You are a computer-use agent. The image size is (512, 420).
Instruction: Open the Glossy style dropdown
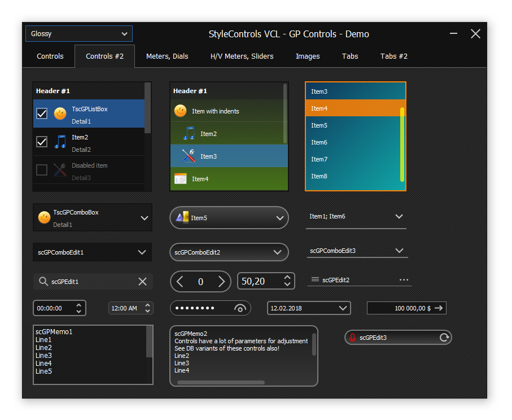coord(79,34)
